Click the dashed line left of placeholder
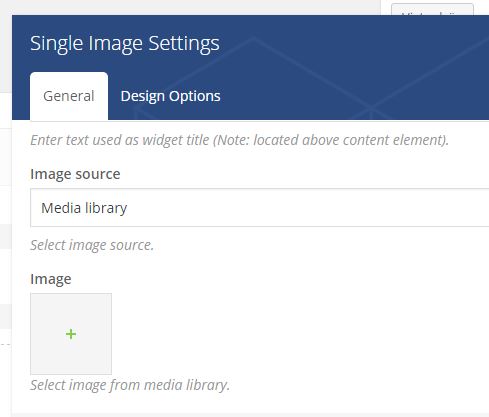 [6, 343]
